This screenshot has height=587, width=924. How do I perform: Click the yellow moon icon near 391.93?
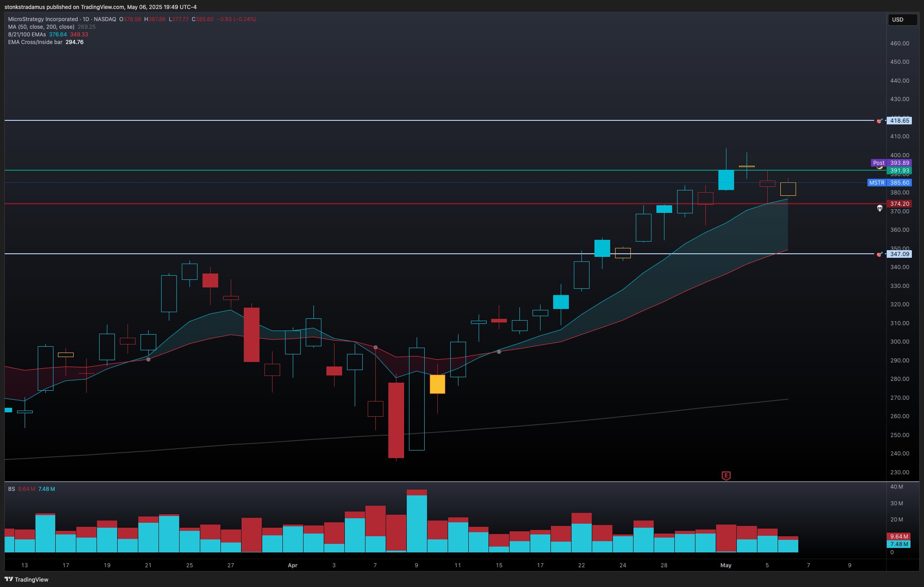[x=880, y=167]
